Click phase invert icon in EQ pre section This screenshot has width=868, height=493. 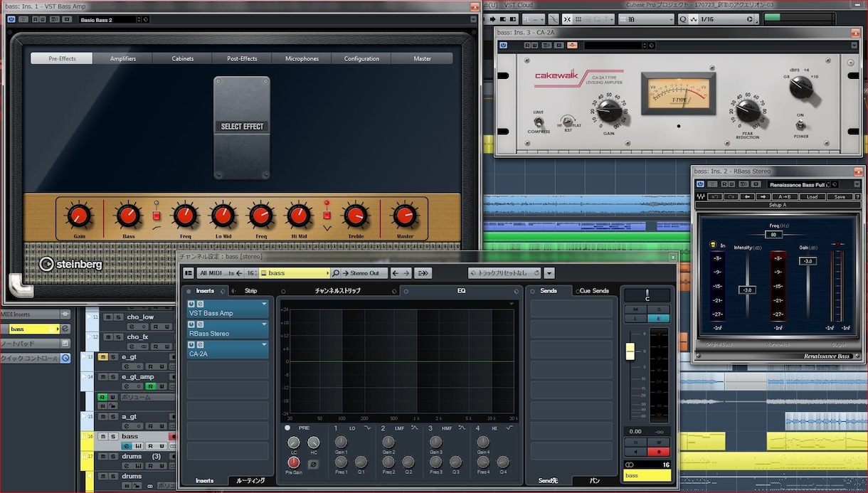point(313,464)
